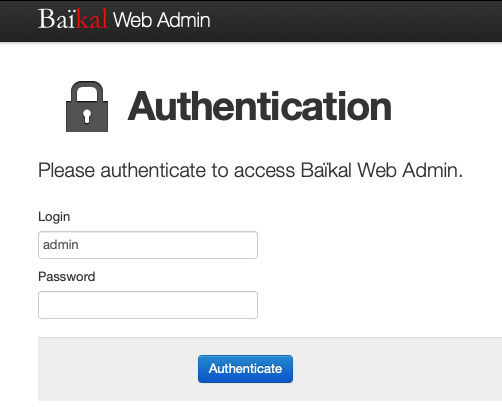
Task: Focus the Login text field
Action: [148, 245]
